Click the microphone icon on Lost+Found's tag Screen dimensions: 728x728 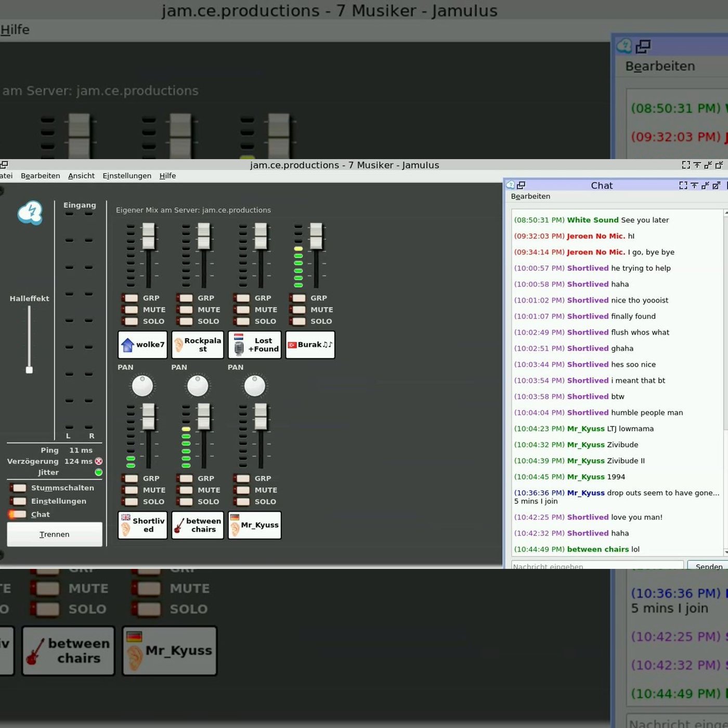pos(239,348)
